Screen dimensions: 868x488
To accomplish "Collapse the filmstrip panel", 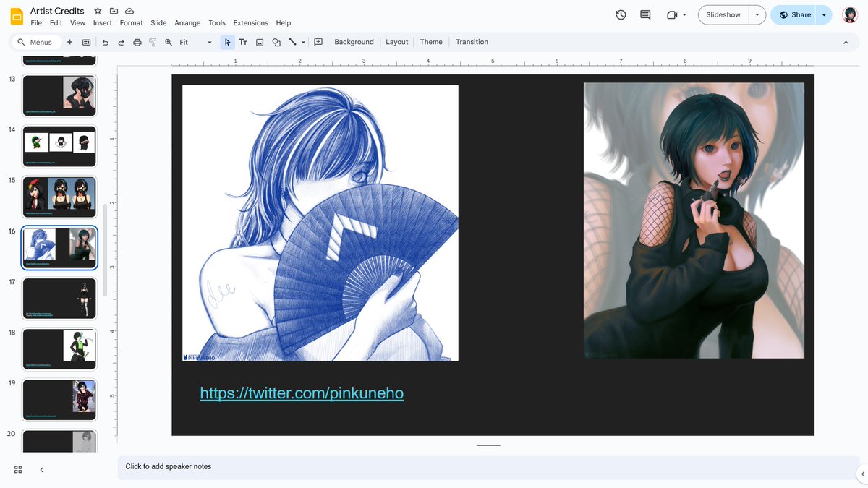I will coord(41,469).
